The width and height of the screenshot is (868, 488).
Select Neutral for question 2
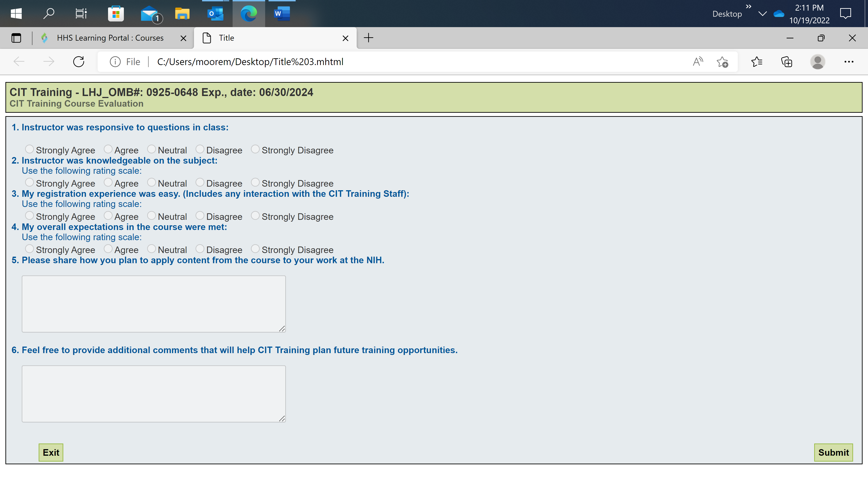coord(152,182)
